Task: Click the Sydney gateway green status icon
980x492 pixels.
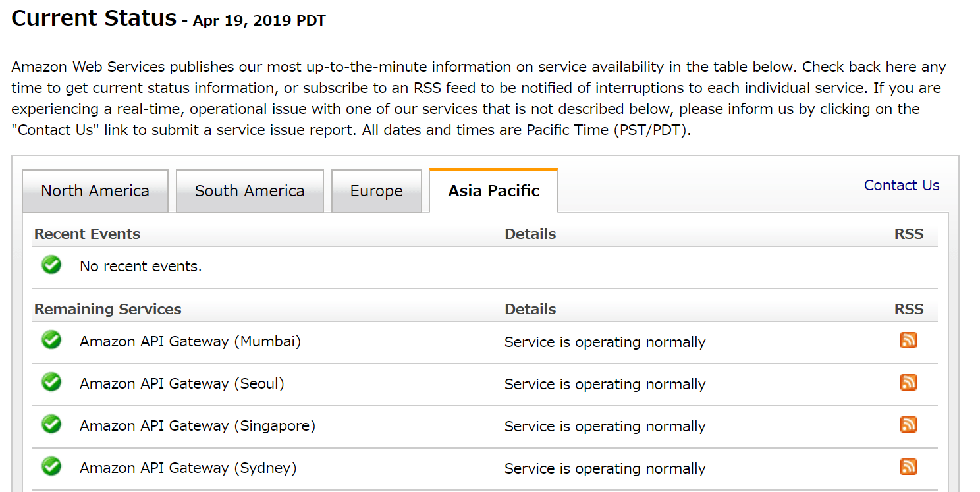Action: coord(51,467)
